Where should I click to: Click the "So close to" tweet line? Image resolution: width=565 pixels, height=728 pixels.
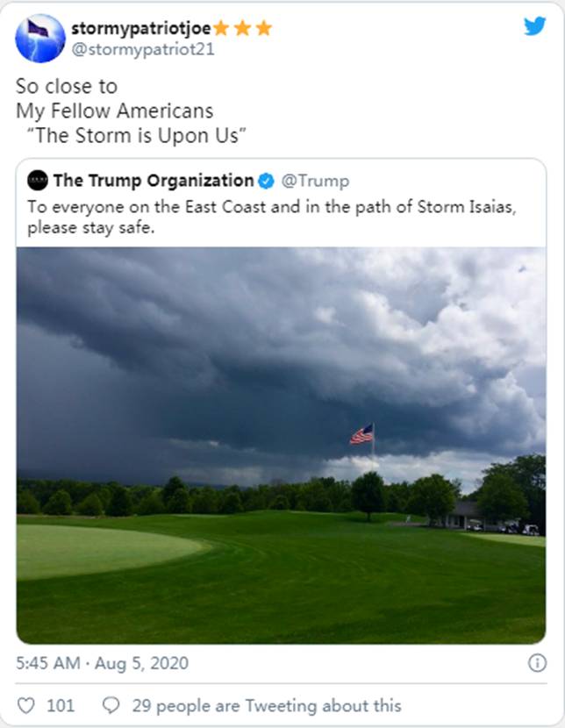click(x=67, y=87)
